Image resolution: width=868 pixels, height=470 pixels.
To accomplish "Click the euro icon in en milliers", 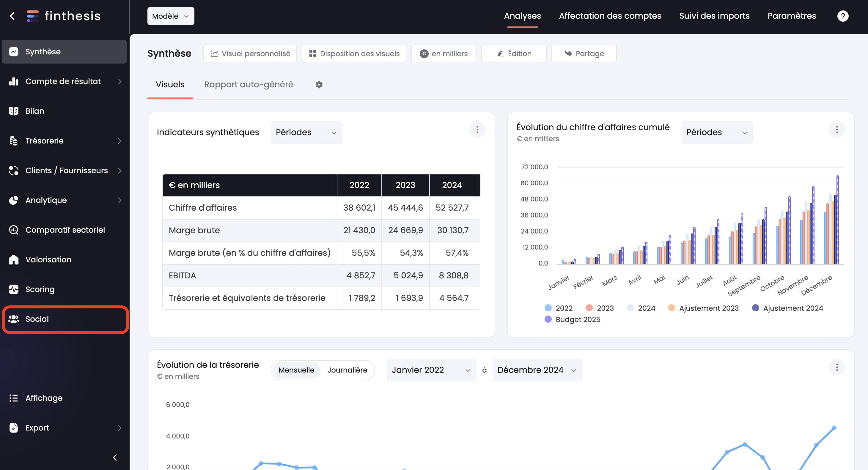I will [424, 53].
